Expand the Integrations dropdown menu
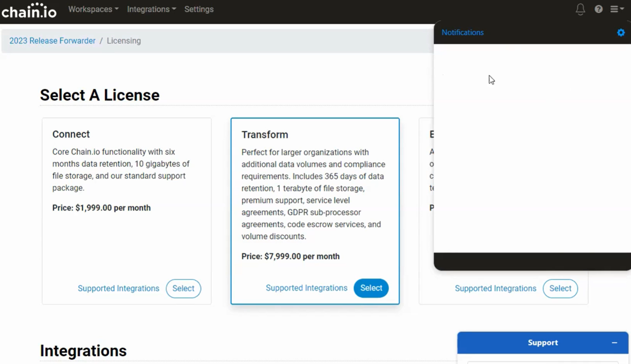631x364 pixels. coord(151,9)
